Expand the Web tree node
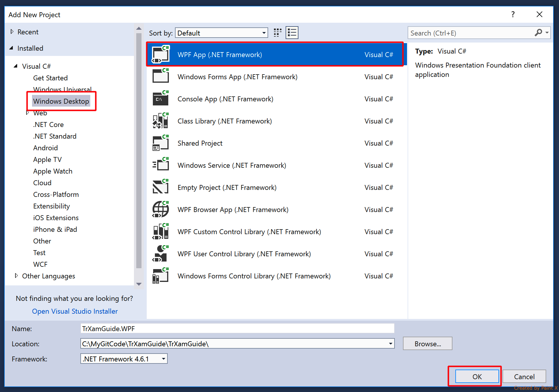The width and height of the screenshot is (559, 392). (28, 112)
